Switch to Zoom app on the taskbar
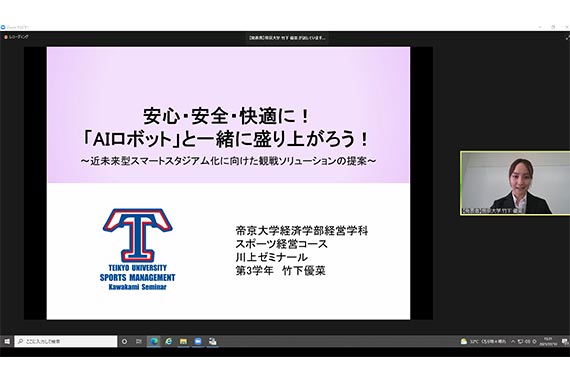Viewport: 570px width, 380px height. (x=198, y=341)
